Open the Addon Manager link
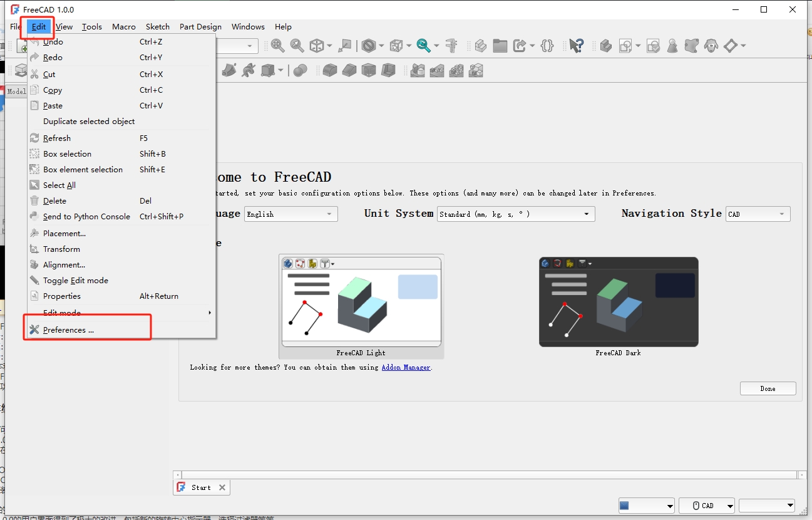Image resolution: width=812 pixels, height=520 pixels. click(406, 367)
